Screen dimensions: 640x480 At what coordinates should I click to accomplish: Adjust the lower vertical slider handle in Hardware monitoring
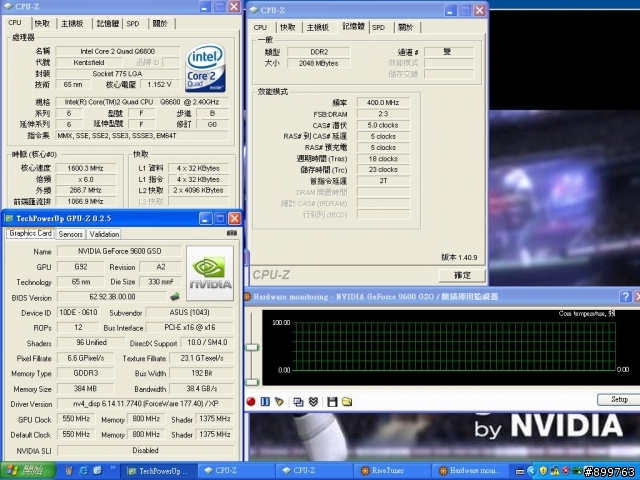tap(252, 382)
